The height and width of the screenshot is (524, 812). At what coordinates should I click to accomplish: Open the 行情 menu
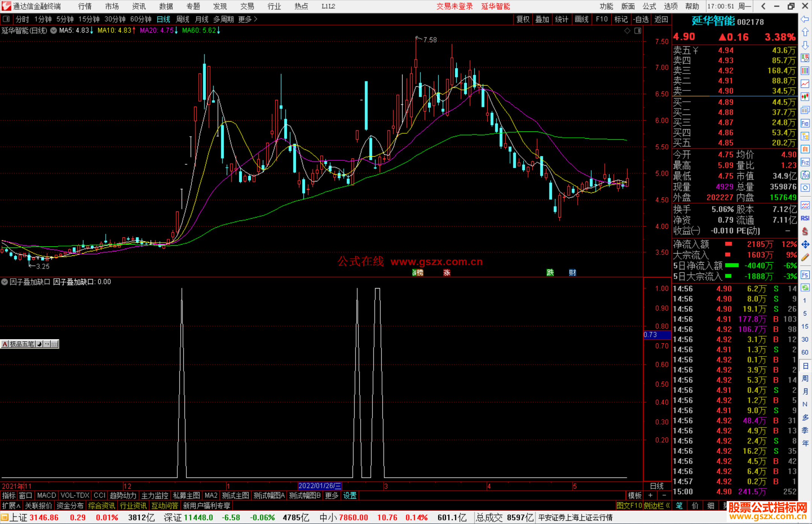[85, 6]
